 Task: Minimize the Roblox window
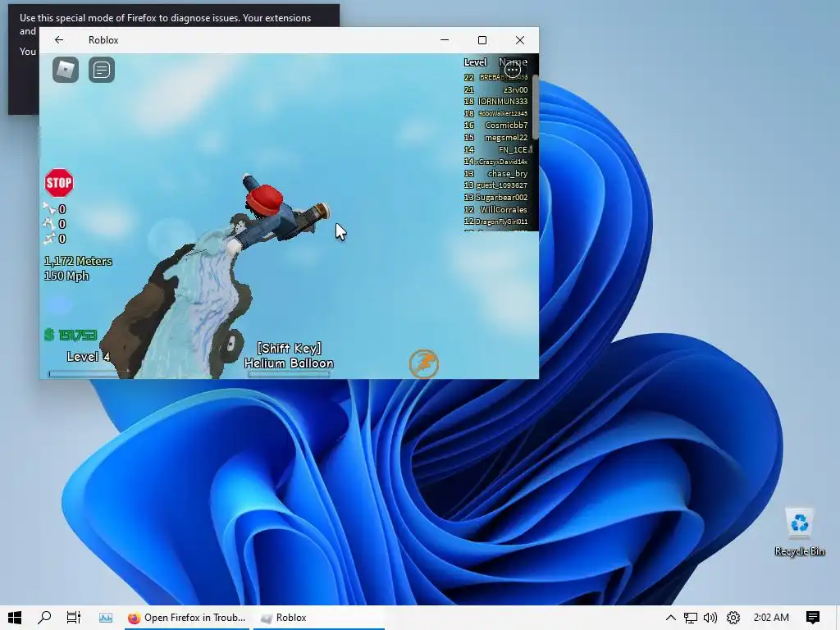click(x=445, y=40)
